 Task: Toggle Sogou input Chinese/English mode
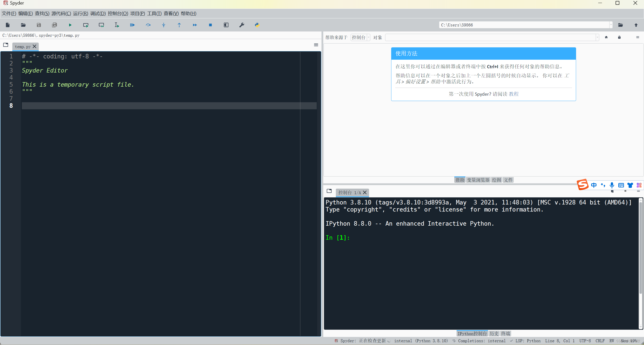(594, 185)
